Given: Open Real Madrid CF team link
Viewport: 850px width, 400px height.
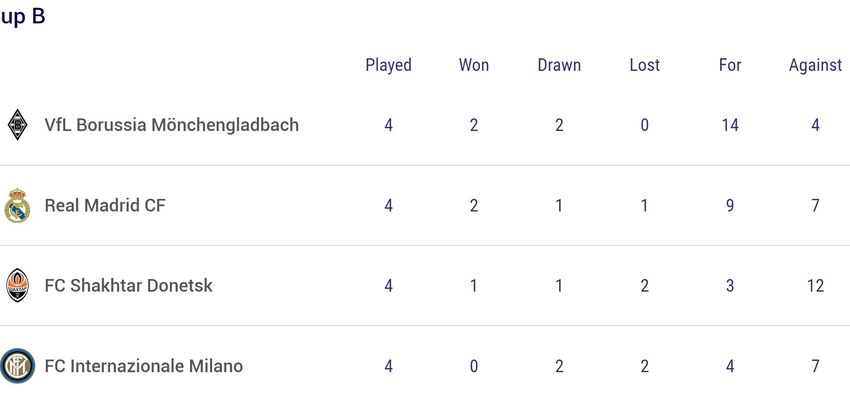Looking at the screenshot, I should point(105,205).
